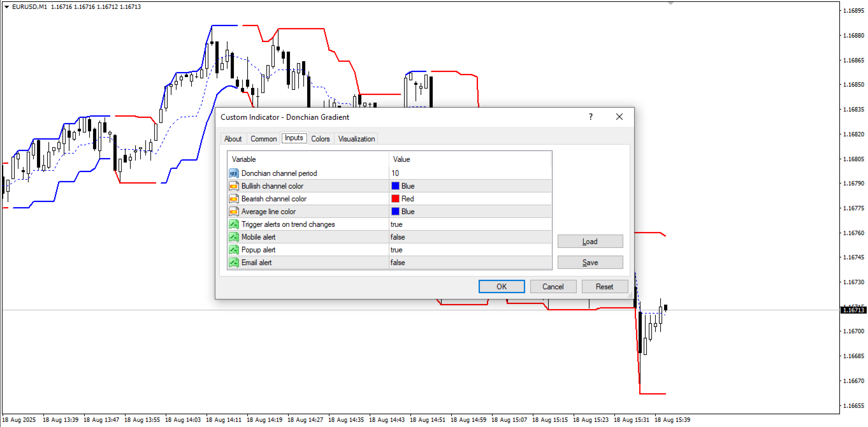Switch to the Common tab
Screen dimensions: 868x427
pos(263,139)
